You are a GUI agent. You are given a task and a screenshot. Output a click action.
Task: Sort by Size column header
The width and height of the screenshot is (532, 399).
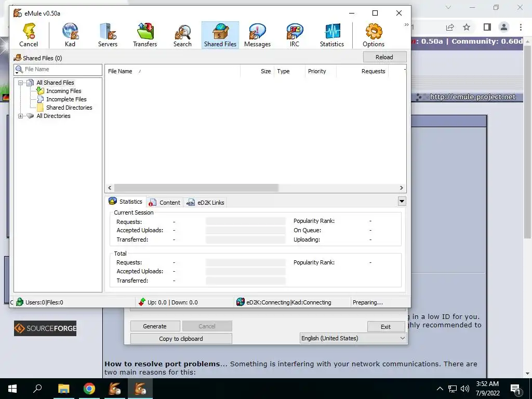[257, 71]
